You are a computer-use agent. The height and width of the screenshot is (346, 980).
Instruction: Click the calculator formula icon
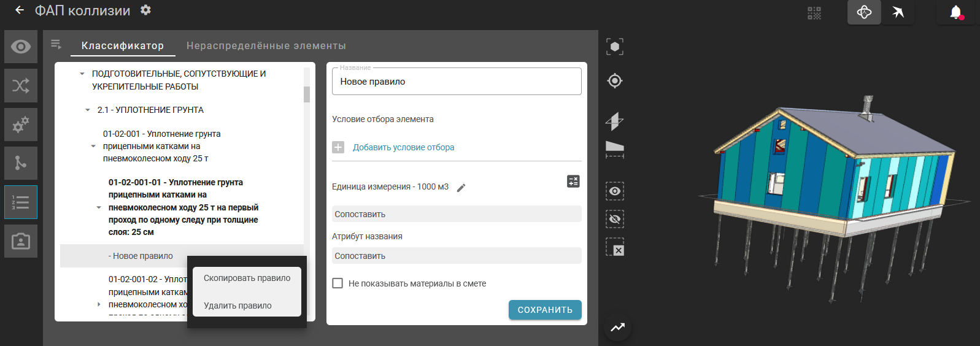[573, 182]
